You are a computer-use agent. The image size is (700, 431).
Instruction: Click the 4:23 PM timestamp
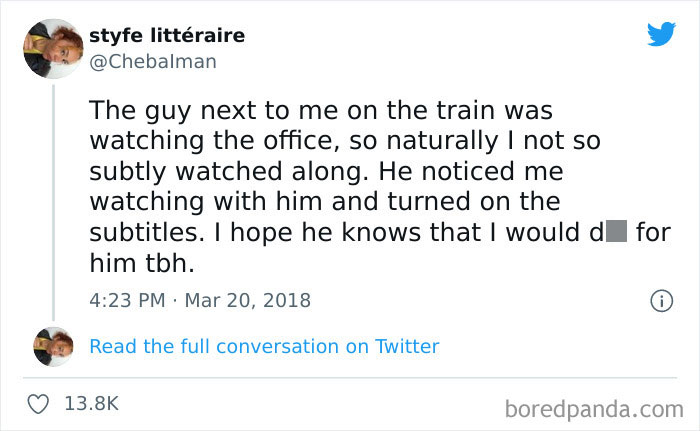point(125,300)
